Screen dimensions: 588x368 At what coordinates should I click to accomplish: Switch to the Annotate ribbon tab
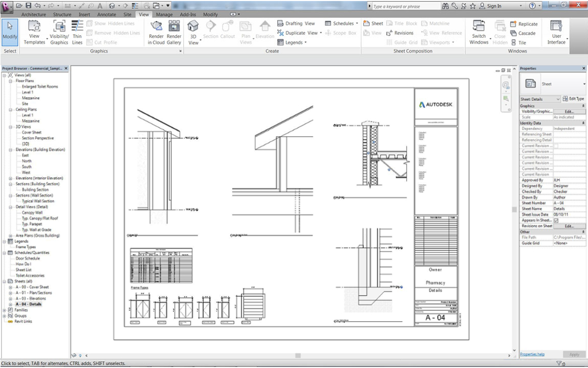click(107, 15)
